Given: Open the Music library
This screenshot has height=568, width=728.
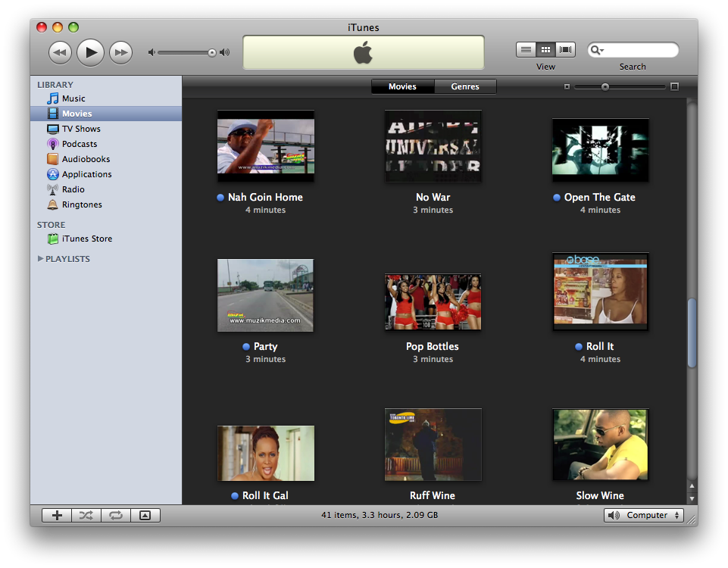Looking at the screenshot, I should [x=73, y=98].
